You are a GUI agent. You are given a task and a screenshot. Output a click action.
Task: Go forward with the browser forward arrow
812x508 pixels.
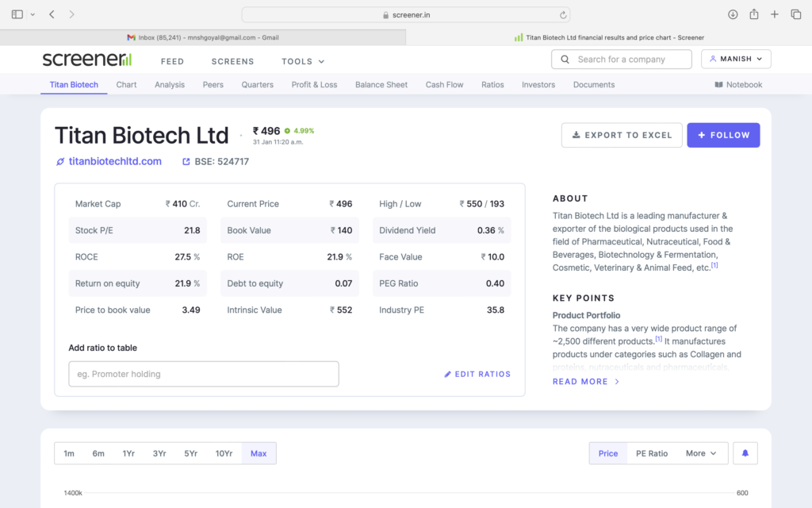(x=71, y=14)
